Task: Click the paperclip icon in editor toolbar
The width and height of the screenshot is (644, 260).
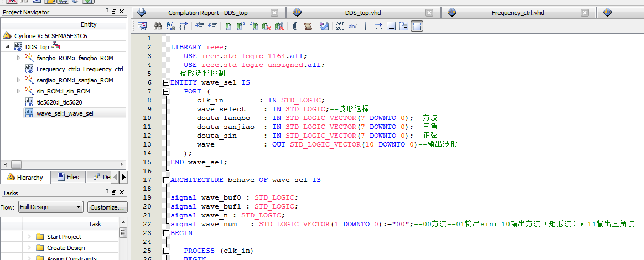Action: click(x=295, y=26)
